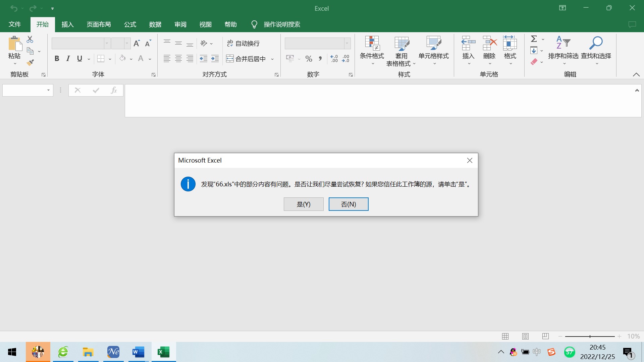Click 查找和选择 button
Image resolution: width=644 pixels, height=362 pixels.
596,51
